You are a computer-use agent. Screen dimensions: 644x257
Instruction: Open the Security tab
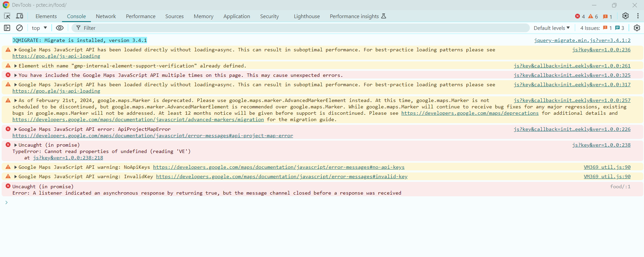pyautogui.click(x=269, y=16)
